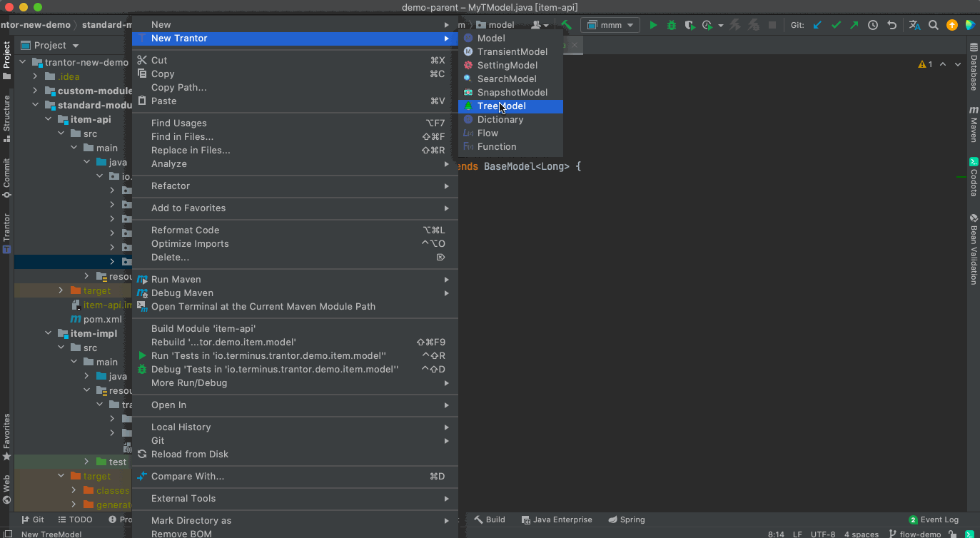Open the Codota side panel

[x=974, y=177]
